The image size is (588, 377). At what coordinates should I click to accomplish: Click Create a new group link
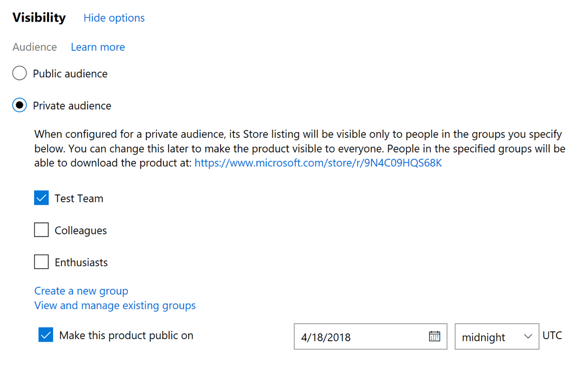point(81,291)
